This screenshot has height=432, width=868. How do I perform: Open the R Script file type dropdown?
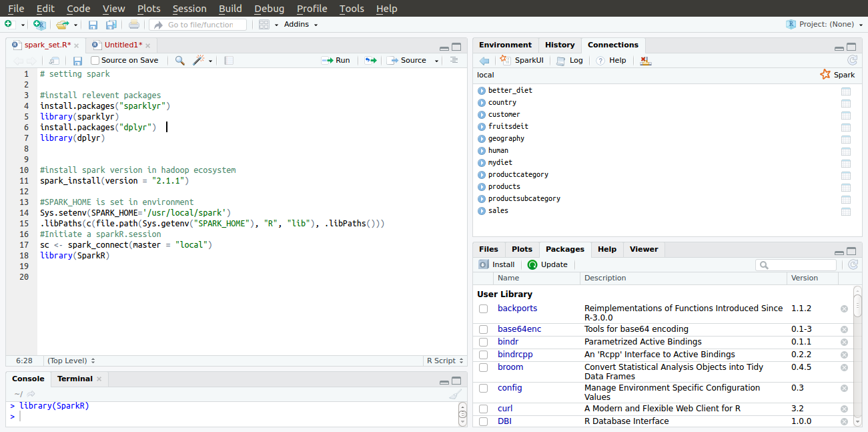[444, 361]
